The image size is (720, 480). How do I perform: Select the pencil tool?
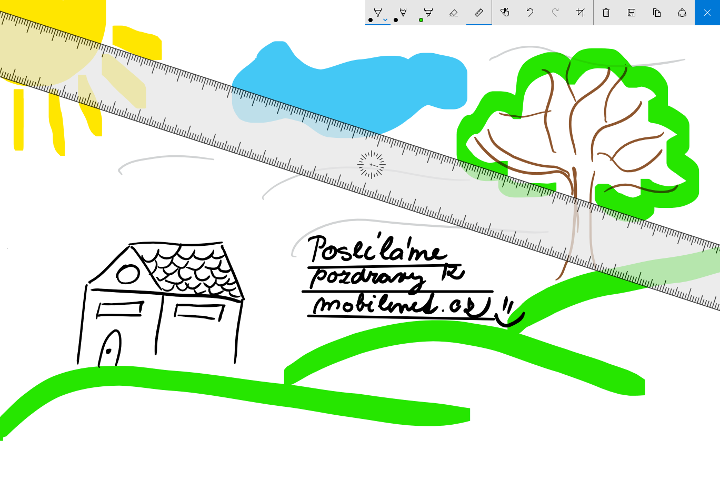pos(402,11)
